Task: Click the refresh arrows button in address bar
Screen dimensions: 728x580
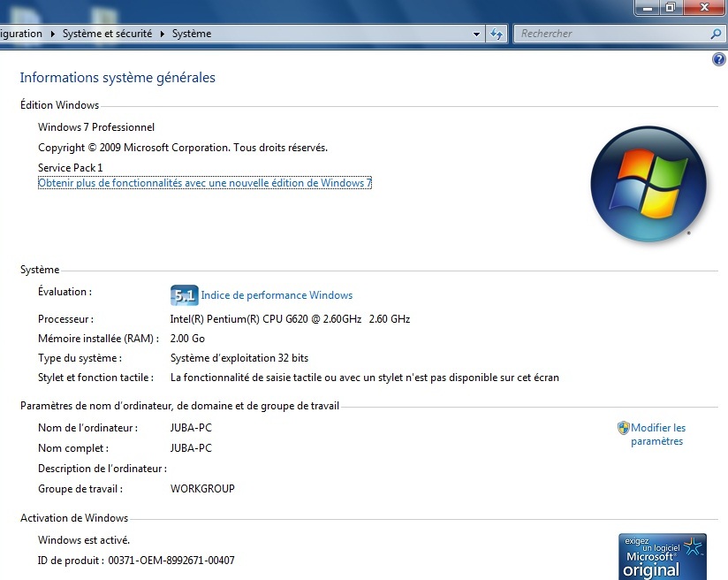Action: tap(497, 34)
